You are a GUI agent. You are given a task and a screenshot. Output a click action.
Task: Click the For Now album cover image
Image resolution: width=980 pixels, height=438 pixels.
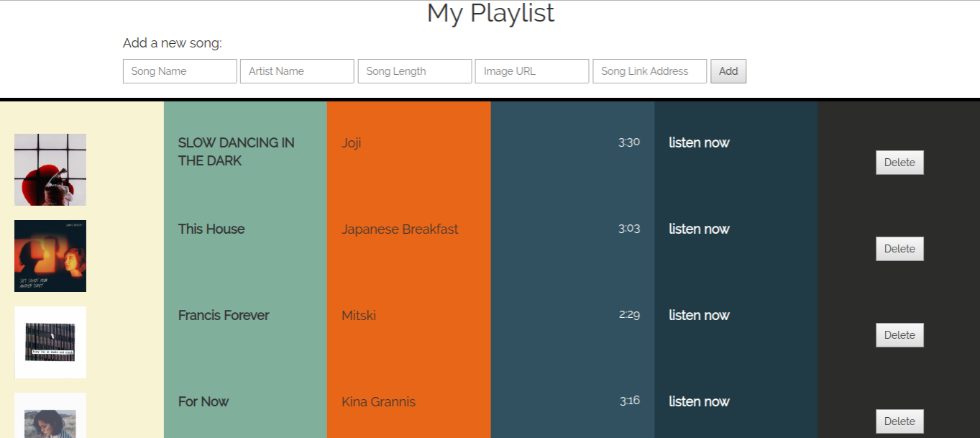coord(50,417)
